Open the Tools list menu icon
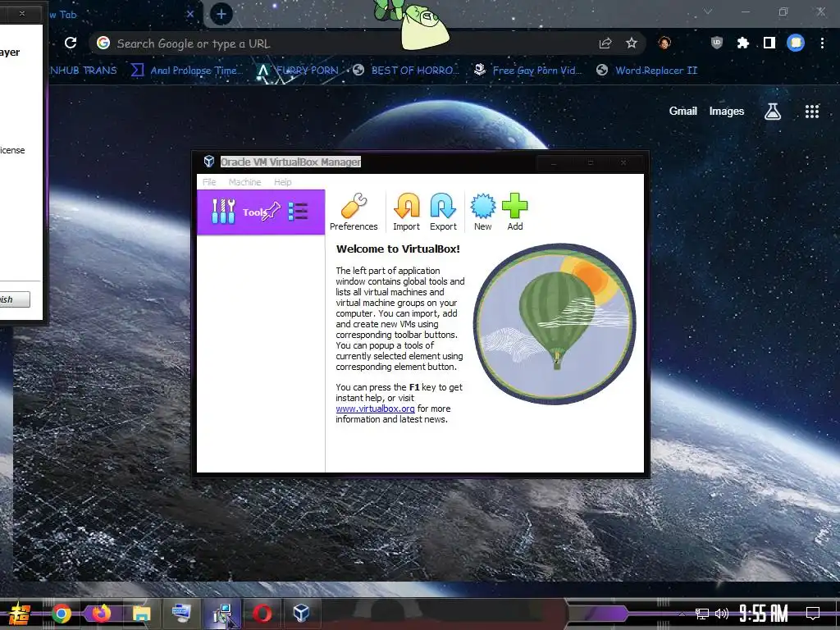The image size is (840, 630). point(298,212)
